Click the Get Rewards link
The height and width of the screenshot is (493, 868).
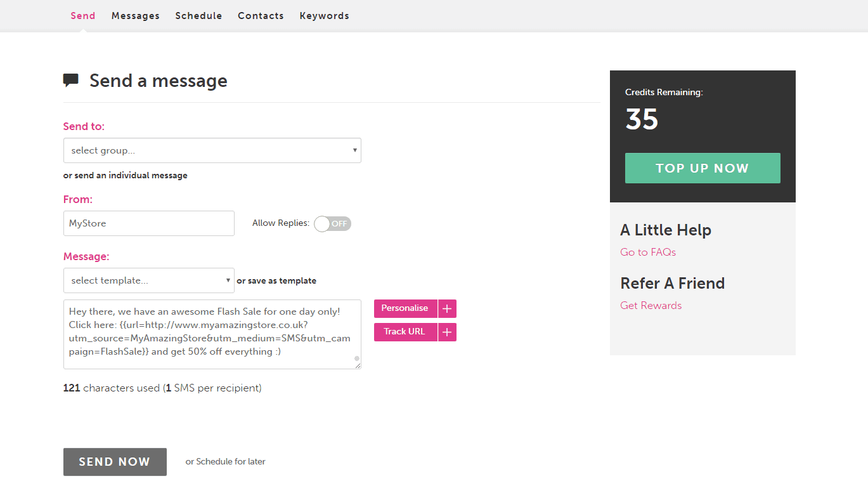(651, 306)
